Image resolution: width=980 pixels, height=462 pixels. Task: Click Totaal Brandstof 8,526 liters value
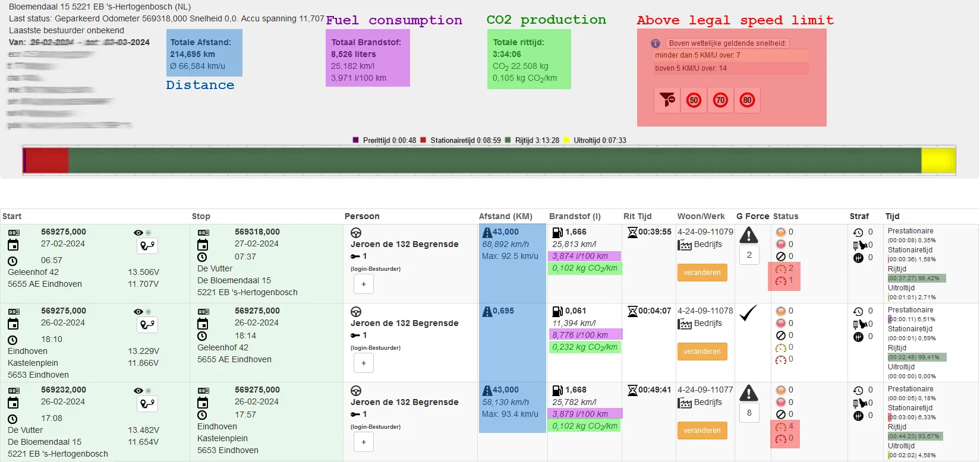[x=354, y=54]
